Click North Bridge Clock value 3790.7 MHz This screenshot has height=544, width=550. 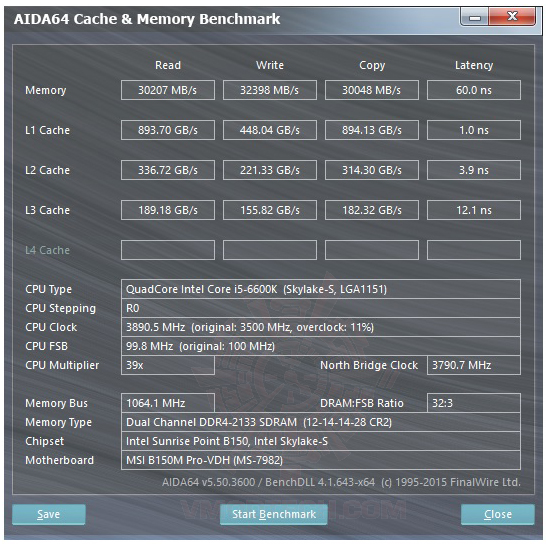point(474,365)
